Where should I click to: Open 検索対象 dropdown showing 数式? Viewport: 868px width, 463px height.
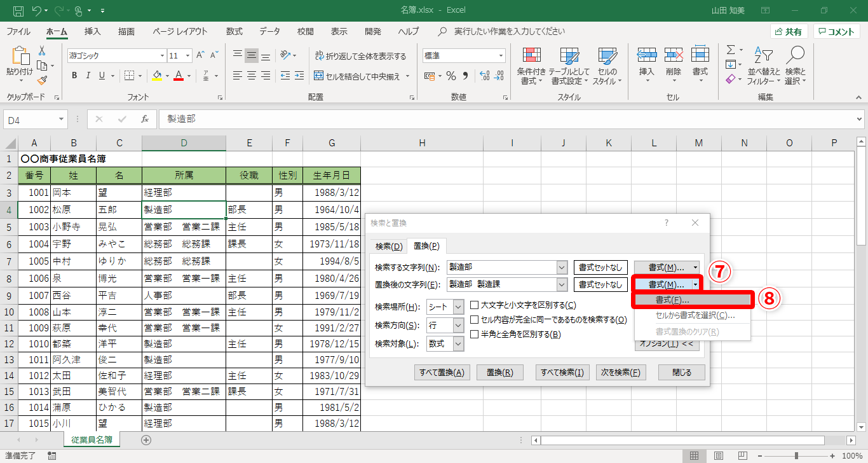click(x=459, y=343)
